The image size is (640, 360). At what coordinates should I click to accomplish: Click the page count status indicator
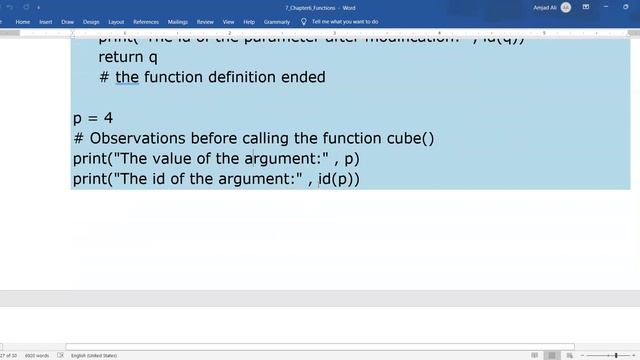9,356
